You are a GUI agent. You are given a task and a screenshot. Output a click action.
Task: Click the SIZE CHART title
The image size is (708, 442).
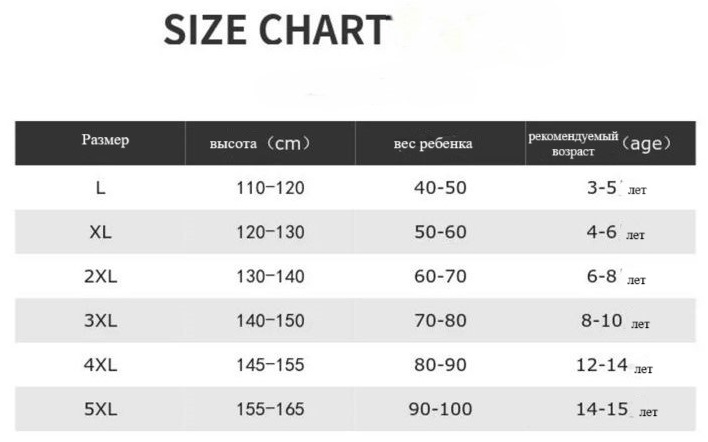click(276, 30)
